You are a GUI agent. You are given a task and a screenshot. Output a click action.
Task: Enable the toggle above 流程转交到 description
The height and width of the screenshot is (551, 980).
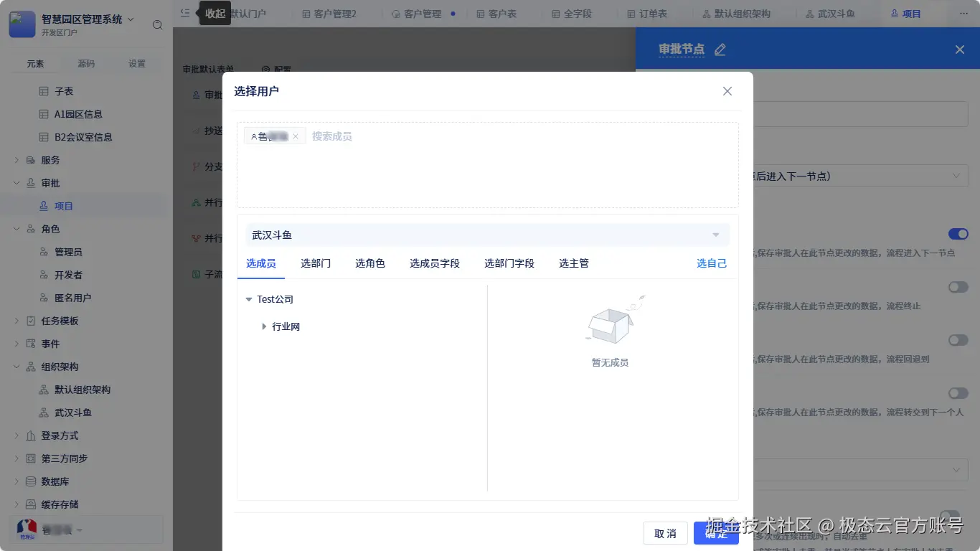click(958, 393)
